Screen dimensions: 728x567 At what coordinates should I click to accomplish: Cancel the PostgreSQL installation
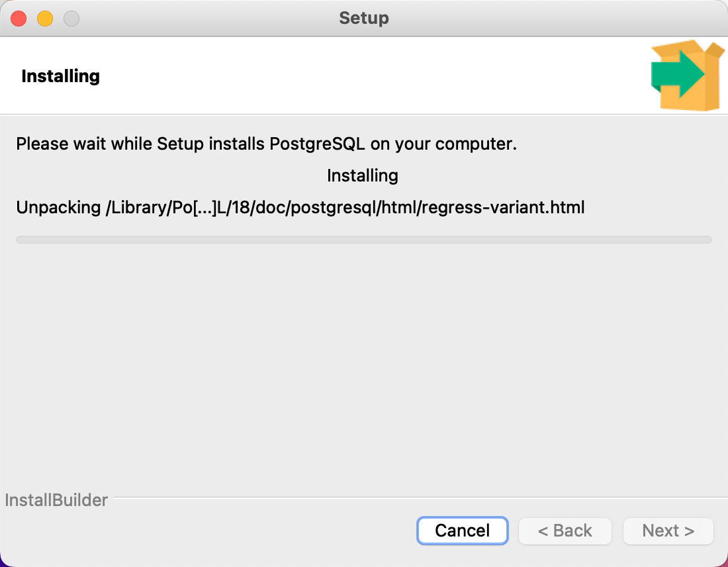(463, 531)
